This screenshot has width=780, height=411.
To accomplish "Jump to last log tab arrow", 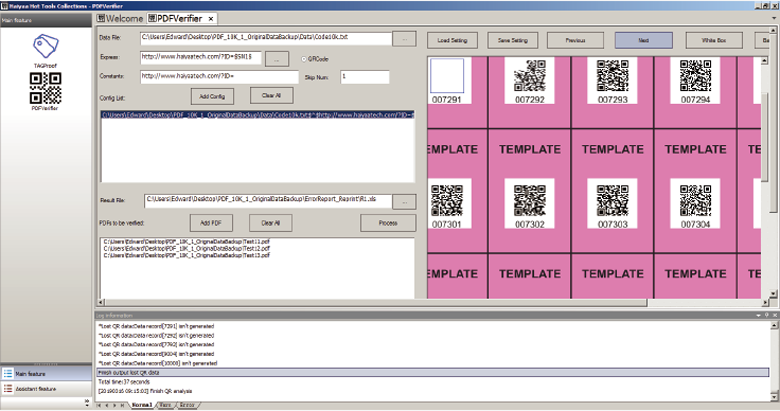I will (122, 406).
